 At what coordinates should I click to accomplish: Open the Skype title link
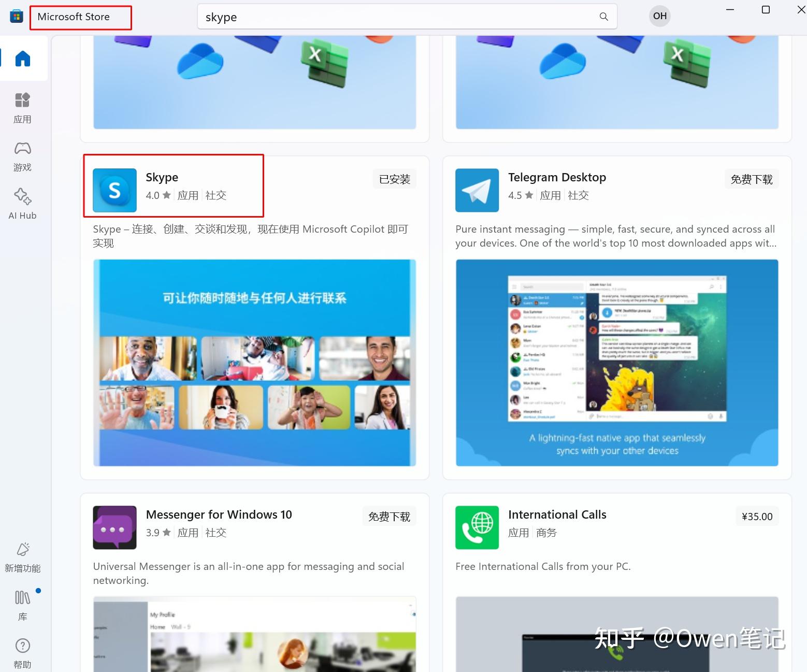coord(162,177)
